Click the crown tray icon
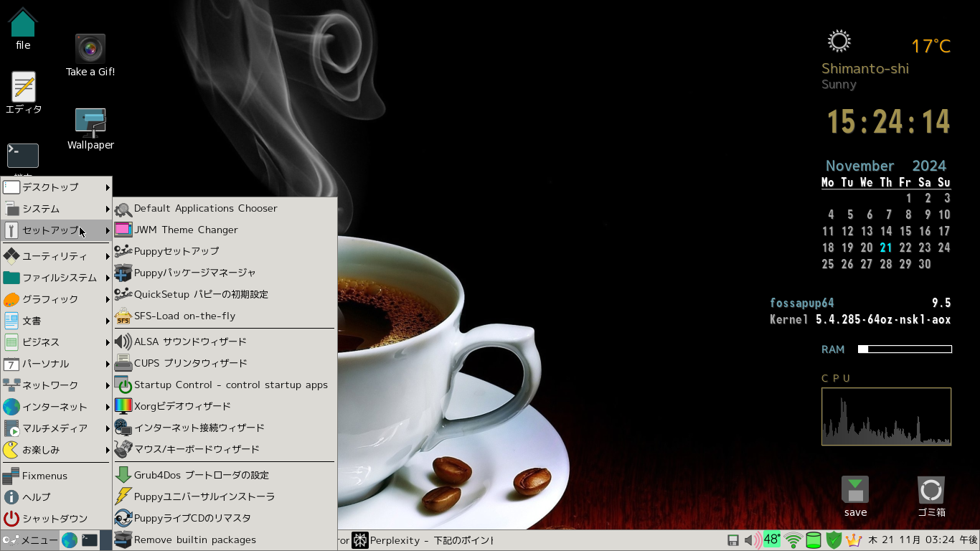The height and width of the screenshot is (551, 980). pyautogui.click(x=854, y=540)
